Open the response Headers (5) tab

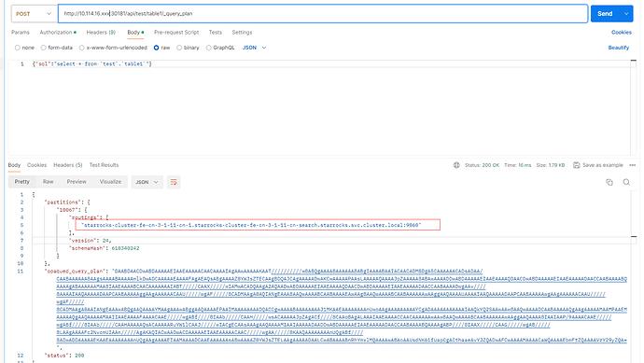point(68,165)
